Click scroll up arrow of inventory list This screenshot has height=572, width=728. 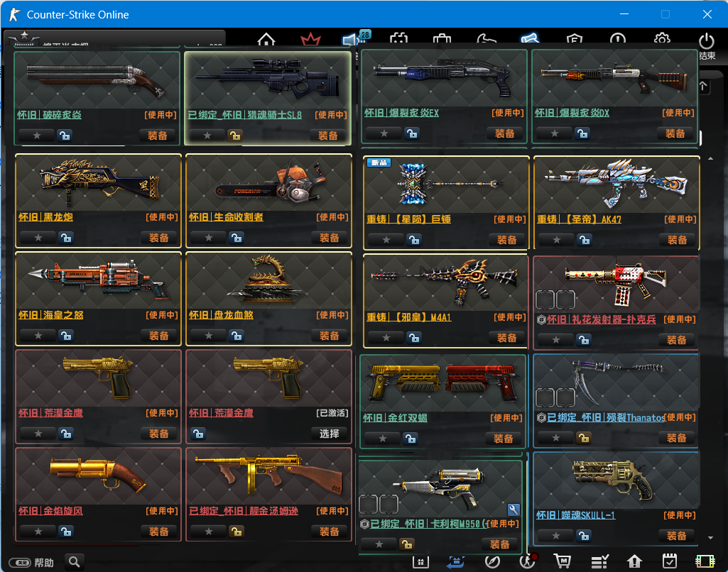tap(710, 158)
